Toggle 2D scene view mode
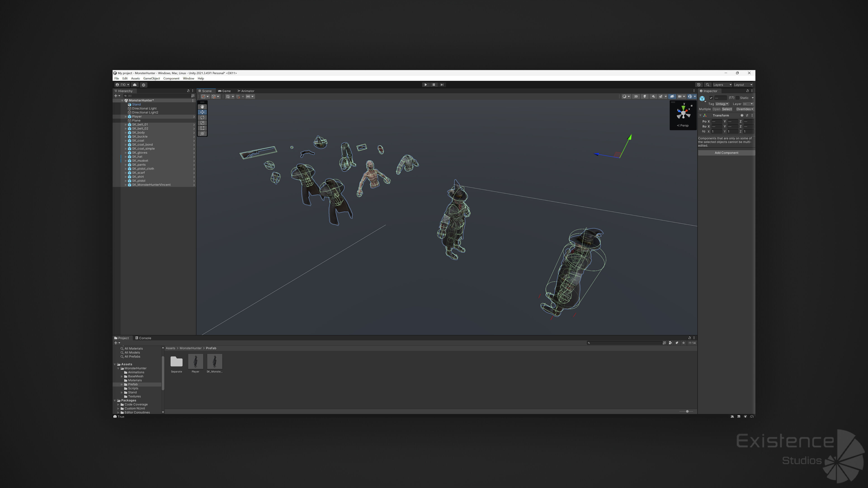 click(x=636, y=97)
